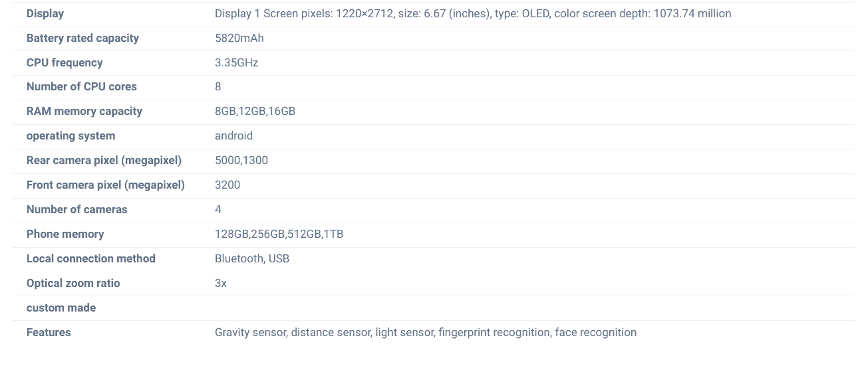Click the operating system label

71,136
